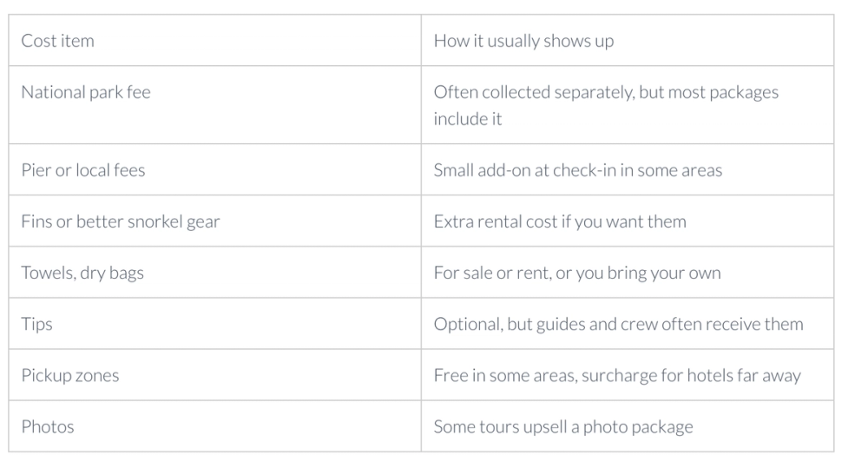Click the 'How it usually shows up' header
The width and height of the screenshot is (868, 475).
coord(523,41)
